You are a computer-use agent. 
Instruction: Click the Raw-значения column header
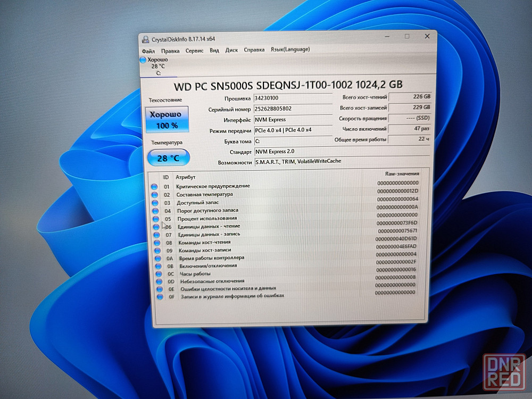tap(402, 174)
